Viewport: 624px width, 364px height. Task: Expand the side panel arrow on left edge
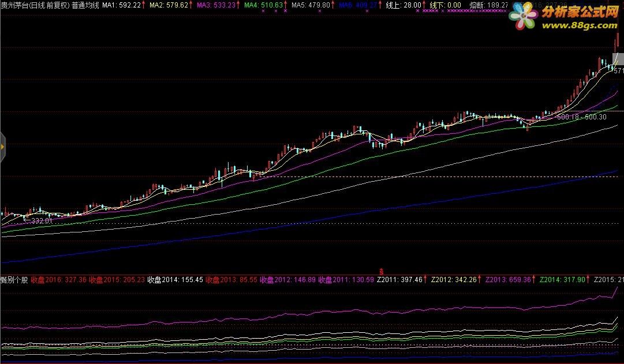tap(2, 147)
